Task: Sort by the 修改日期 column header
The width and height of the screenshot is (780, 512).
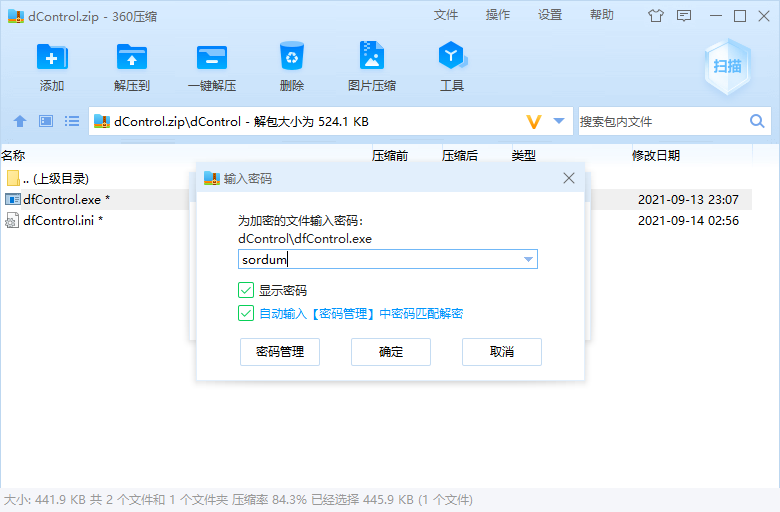Action: (656, 156)
